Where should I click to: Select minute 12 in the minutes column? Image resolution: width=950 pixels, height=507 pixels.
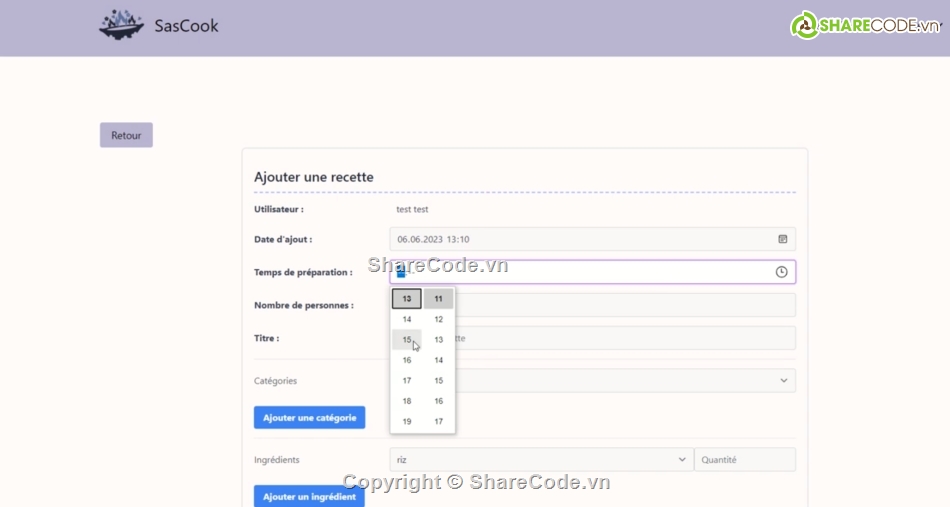[438, 319]
